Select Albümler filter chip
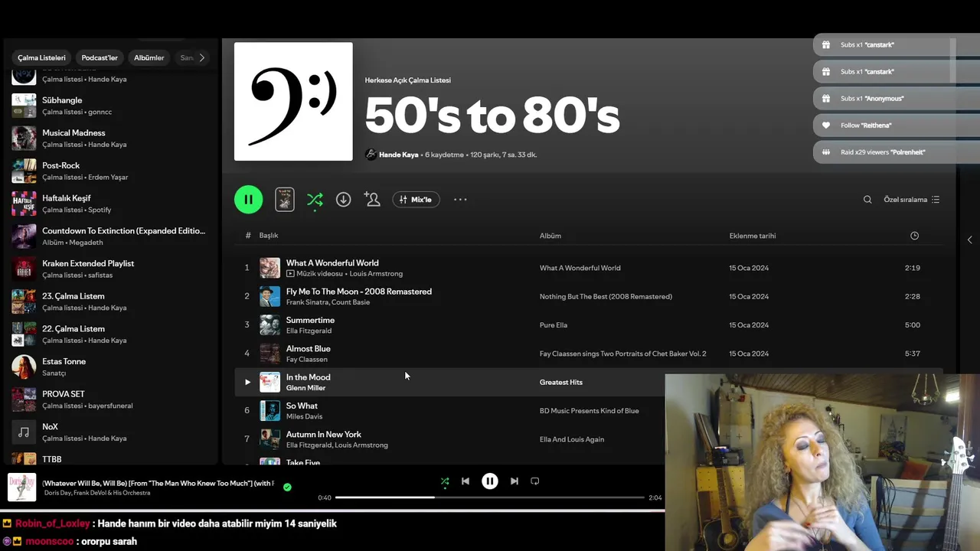Image resolution: width=980 pixels, height=551 pixels. click(x=149, y=57)
